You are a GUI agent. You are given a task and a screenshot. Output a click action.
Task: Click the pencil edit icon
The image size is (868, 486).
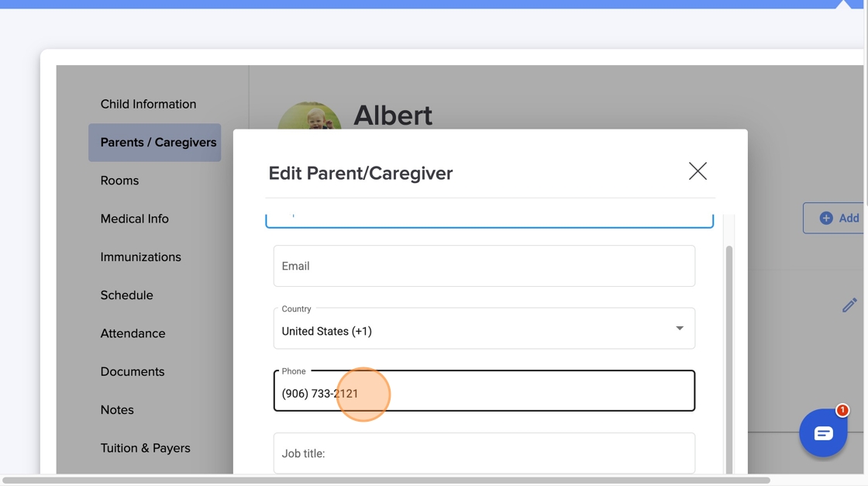click(849, 305)
